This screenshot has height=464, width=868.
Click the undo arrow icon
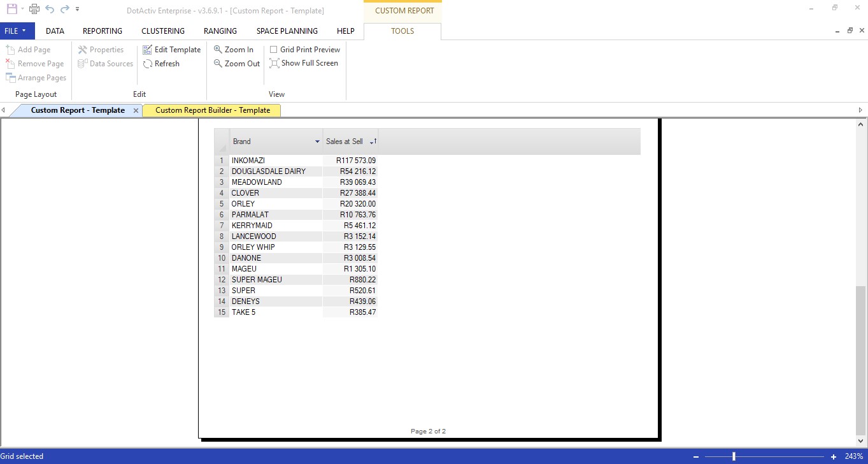click(50, 9)
